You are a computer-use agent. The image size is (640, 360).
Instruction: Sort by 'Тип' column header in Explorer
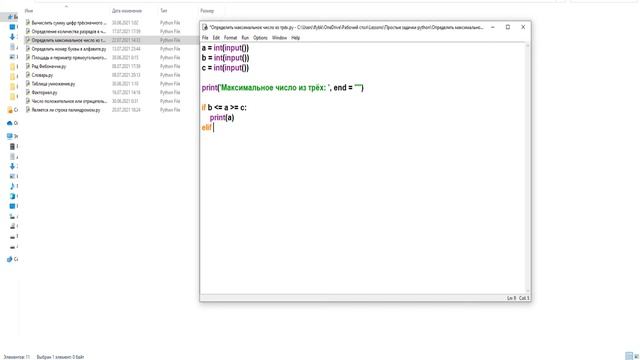pyautogui.click(x=163, y=11)
